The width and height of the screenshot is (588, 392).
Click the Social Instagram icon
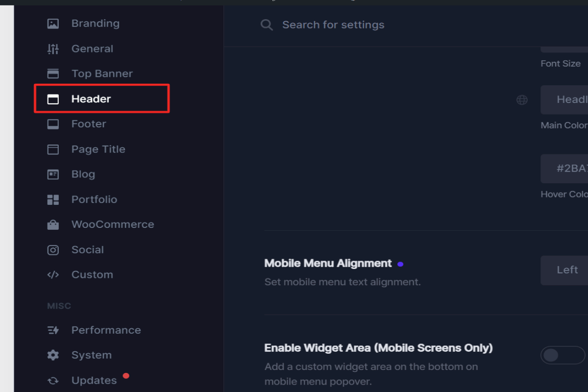[53, 250]
